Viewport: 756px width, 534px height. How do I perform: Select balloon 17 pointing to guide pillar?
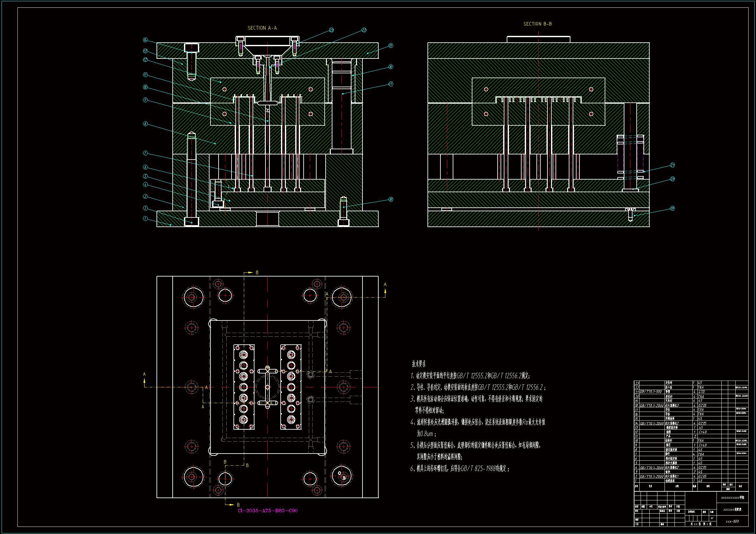pyautogui.click(x=391, y=84)
